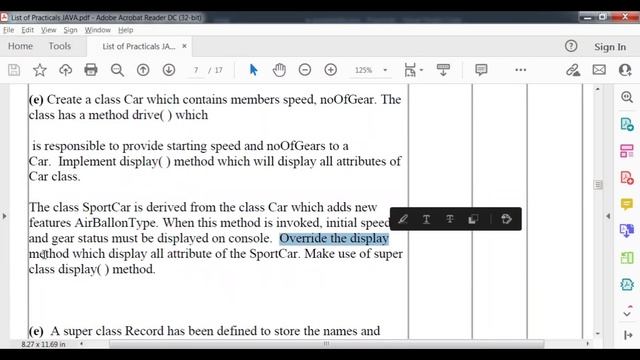The image size is (640, 360).
Task: Open the Window menu
Action: [x=98, y=30]
